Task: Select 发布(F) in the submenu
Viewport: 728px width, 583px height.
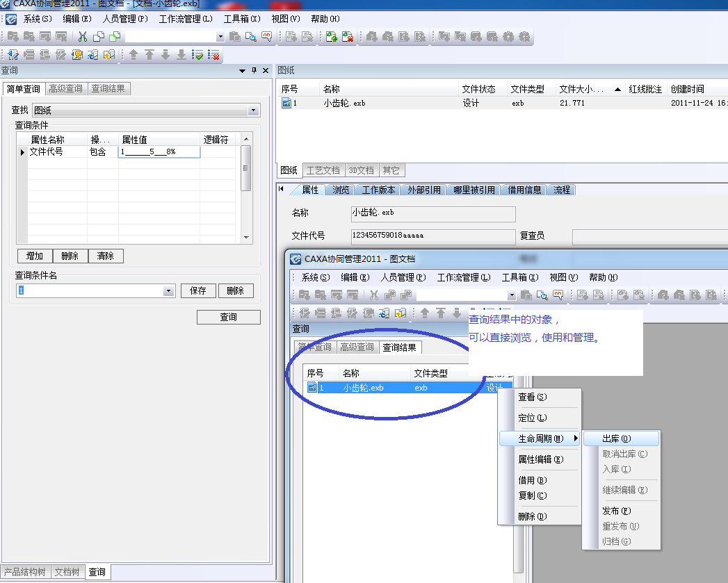Action: click(x=621, y=511)
